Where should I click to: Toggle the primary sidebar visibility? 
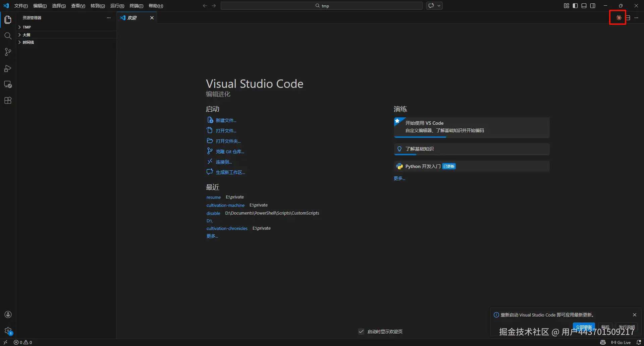click(x=575, y=5)
